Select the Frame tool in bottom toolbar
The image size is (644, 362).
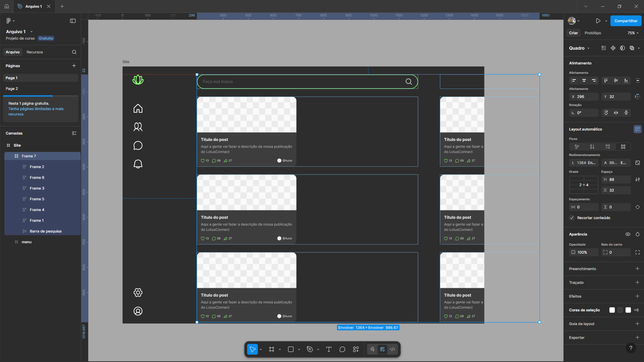272,349
